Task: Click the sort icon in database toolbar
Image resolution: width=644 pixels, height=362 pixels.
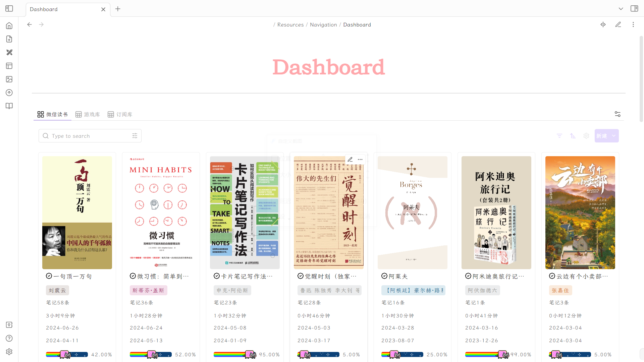Action: point(573,136)
